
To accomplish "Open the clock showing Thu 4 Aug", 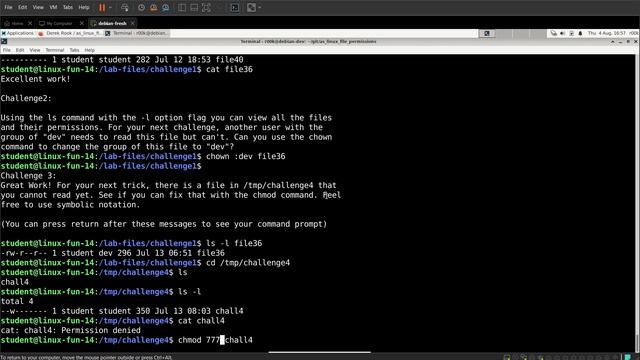I will [x=607, y=33].
